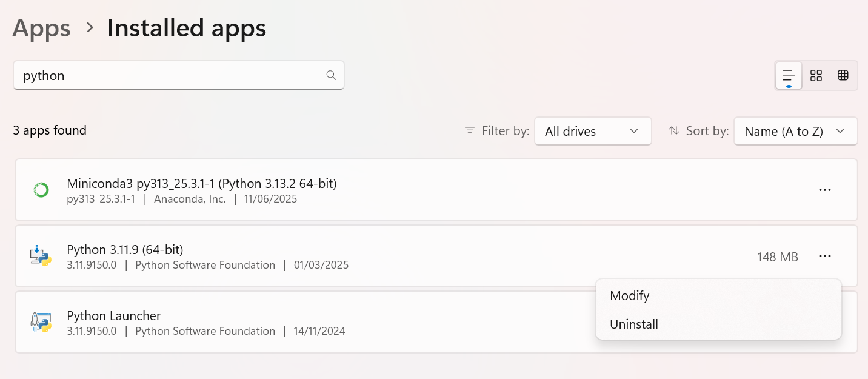The height and width of the screenshot is (379, 868).
Task: Click three-dots menu for Python 3.11.9
Action: click(824, 257)
